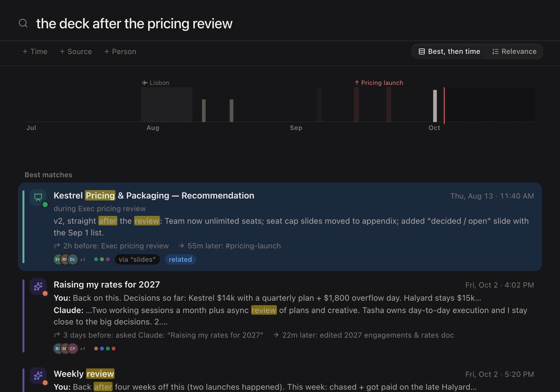Click the Oct month label on the timeline
Screen dimensions: 560x392
[x=434, y=128]
